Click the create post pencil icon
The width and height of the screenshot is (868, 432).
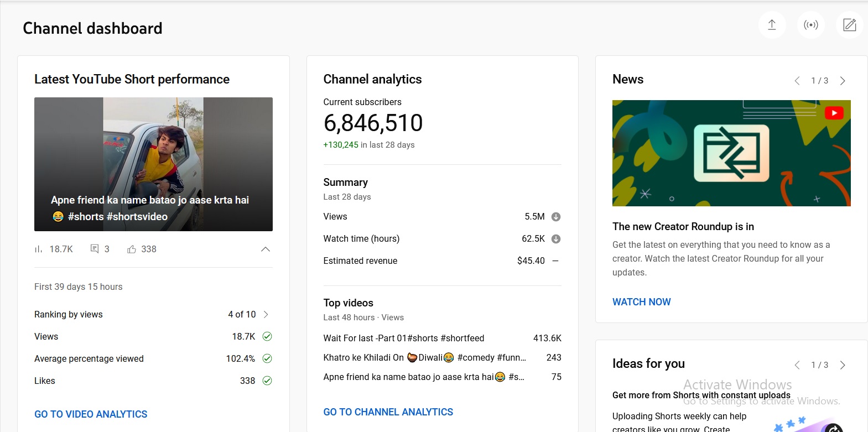point(850,25)
